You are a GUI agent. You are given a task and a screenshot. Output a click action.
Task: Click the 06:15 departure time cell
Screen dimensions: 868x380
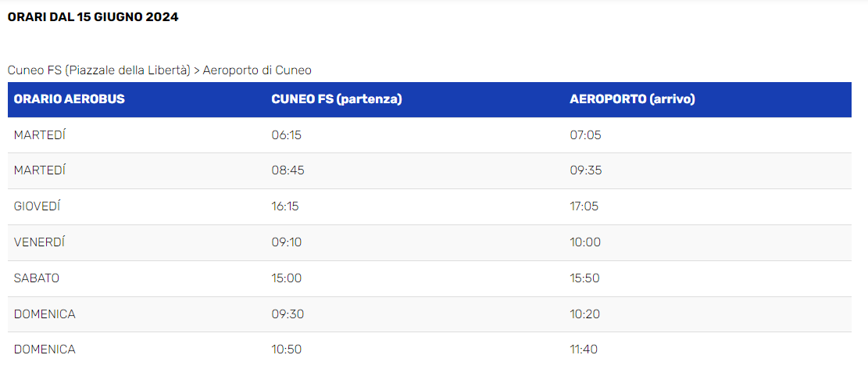(286, 135)
